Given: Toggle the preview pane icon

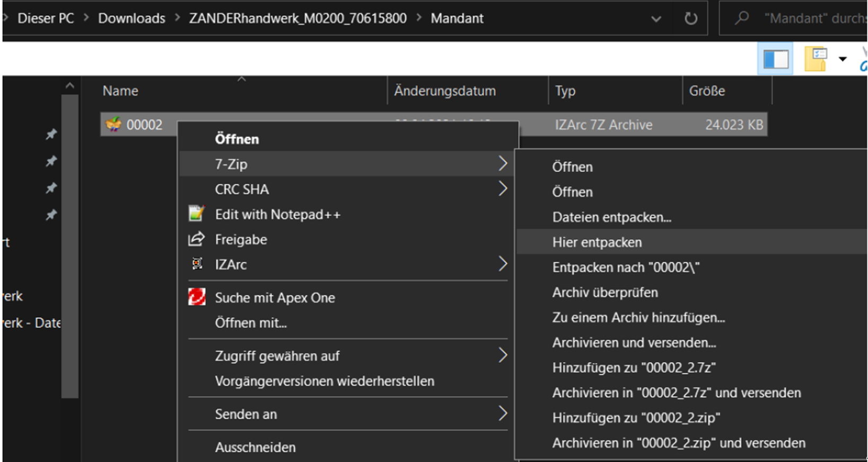Looking at the screenshot, I should click(x=775, y=59).
